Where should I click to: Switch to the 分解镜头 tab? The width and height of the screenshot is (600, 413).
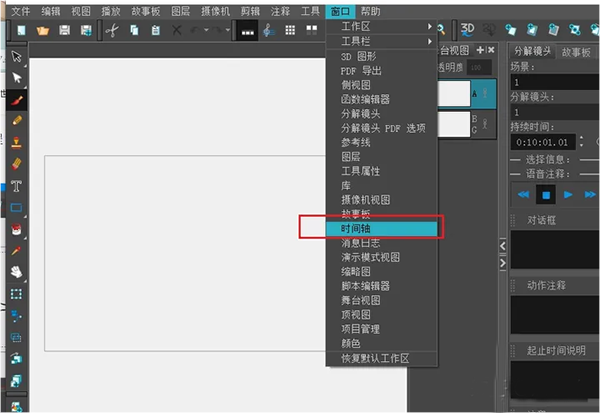coord(532,51)
